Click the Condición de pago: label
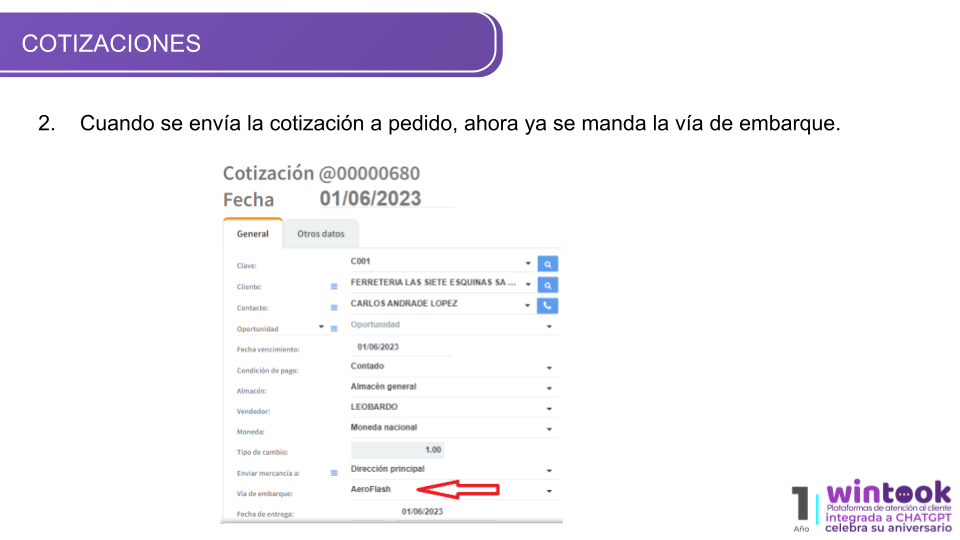Screen dimensions: 960x540 click(x=268, y=370)
